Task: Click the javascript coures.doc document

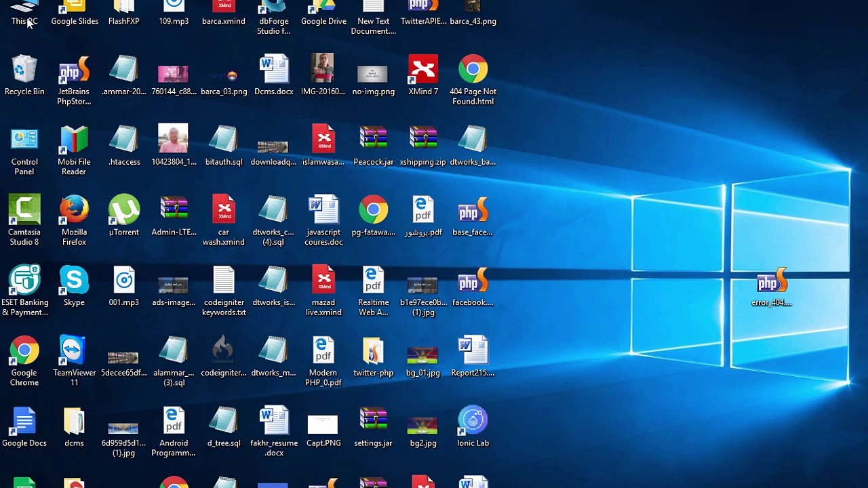Action: [x=323, y=221]
